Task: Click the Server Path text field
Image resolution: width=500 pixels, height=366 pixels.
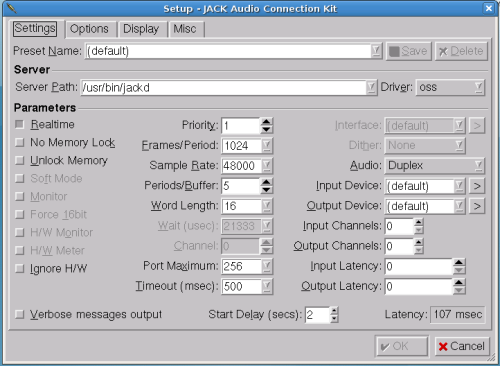Action: (x=223, y=87)
